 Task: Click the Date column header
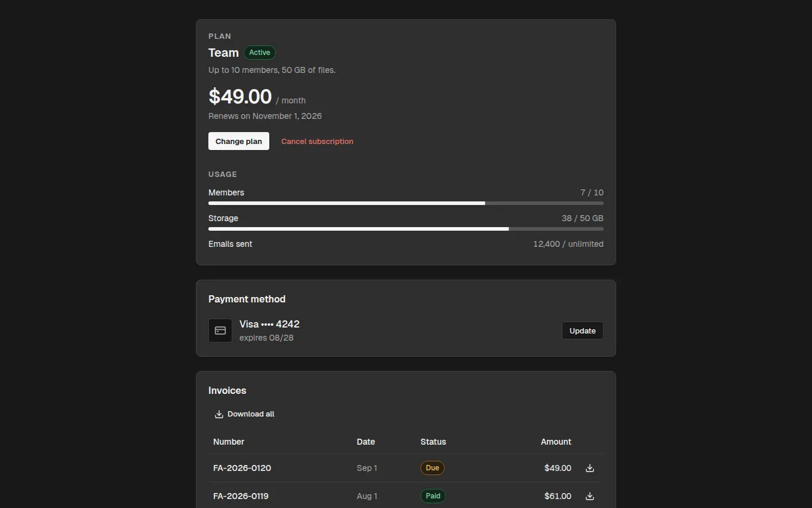click(366, 442)
